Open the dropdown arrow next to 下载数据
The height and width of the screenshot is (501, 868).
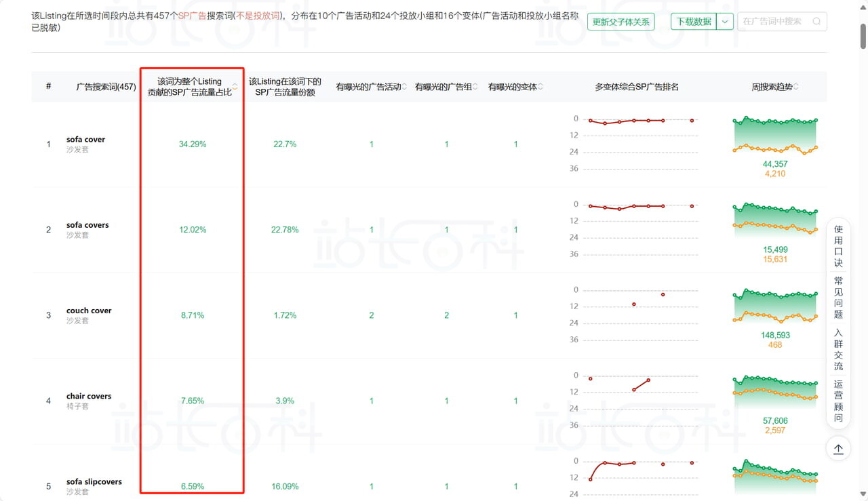click(725, 22)
